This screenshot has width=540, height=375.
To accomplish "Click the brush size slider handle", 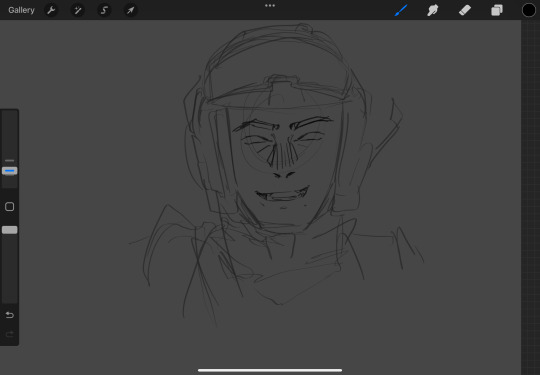I will (x=10, y=171).
